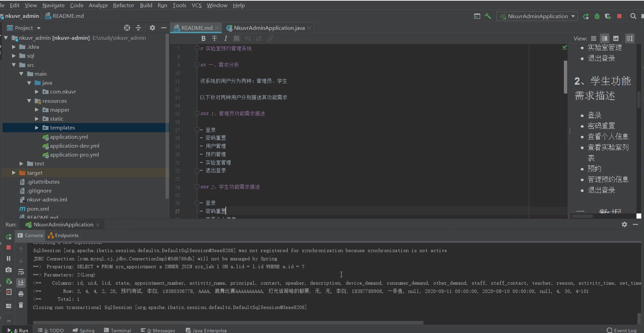Click the Search Everywhere magnifier icon
This screenshot has height=333, width=644.
(x=633, y=16)
